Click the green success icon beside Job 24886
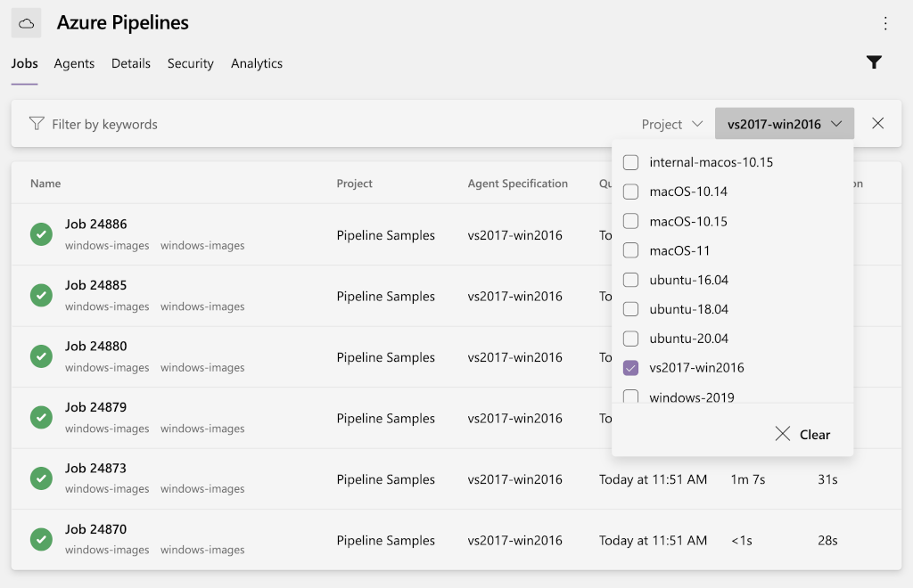913x588 pixels. (x=41, y=233)
